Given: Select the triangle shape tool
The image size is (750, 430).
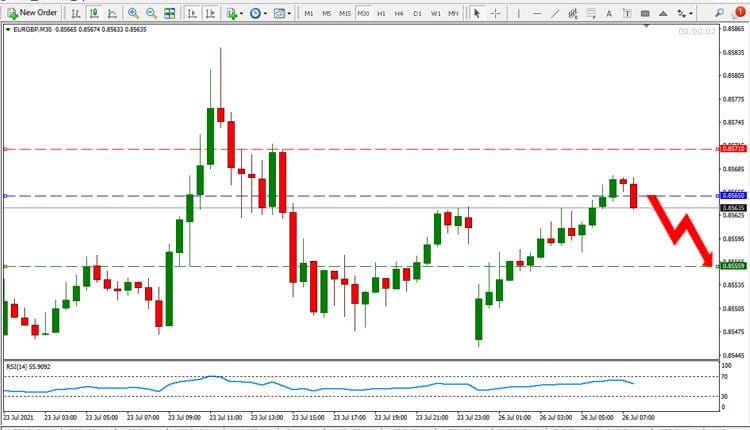Looking at the screenshot, I should tap(663, 13).
